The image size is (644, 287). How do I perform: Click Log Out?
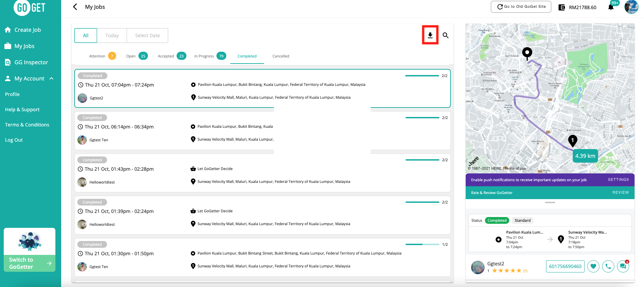coord(14,140)
